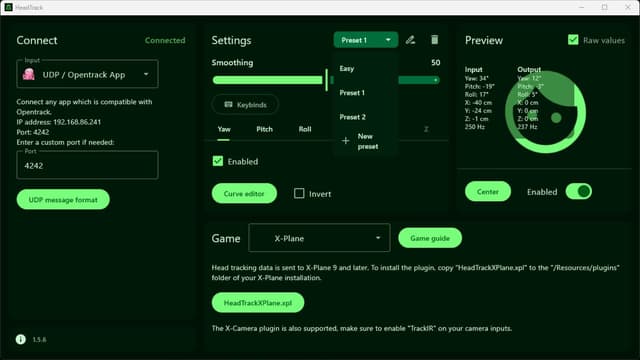Switch to the Z axis tab
The height and width of the screenshot is (360, 640).
pos(426,129)
